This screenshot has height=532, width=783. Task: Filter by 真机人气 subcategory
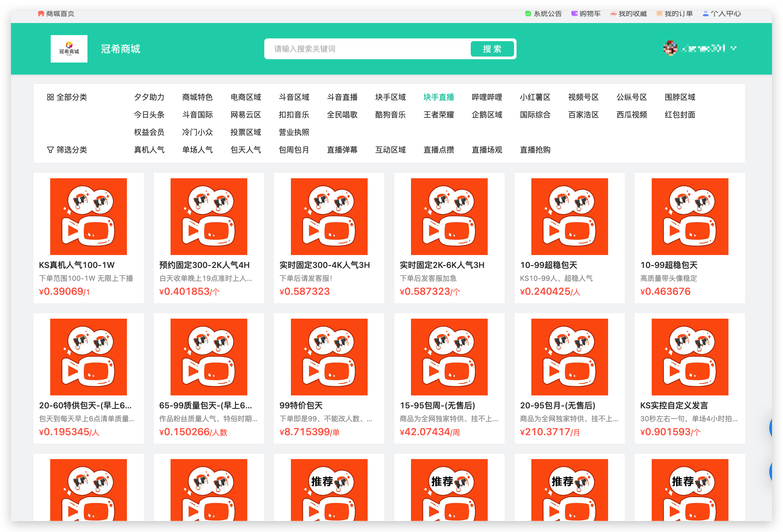[149, 150]
